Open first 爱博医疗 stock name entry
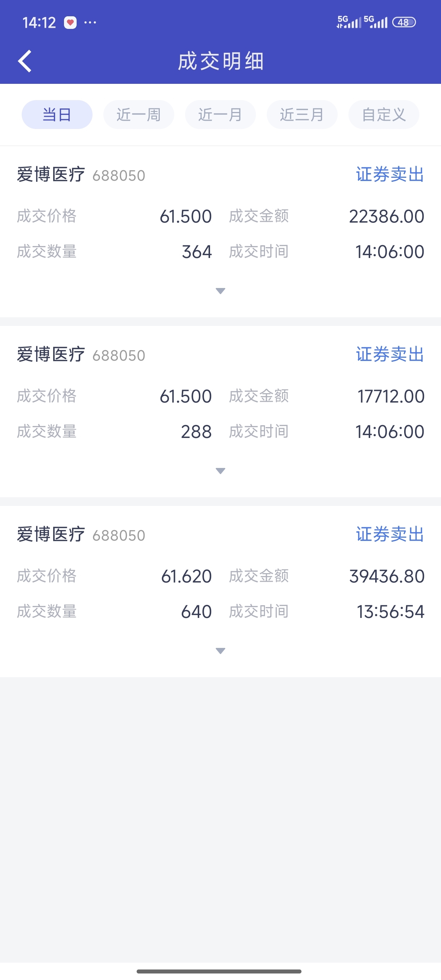This screenshot has width=441, height=980. tap(51, 175)
